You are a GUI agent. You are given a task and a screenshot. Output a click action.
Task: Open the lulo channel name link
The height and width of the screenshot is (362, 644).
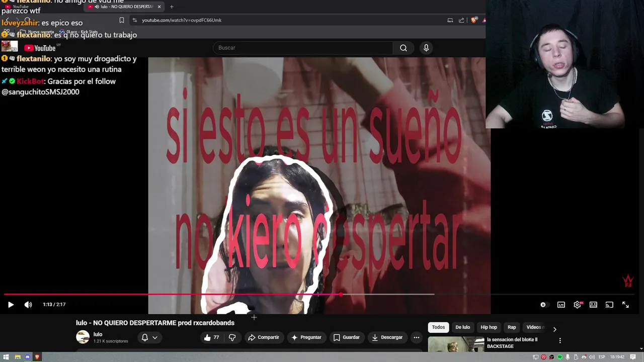(x=98, y=334)
